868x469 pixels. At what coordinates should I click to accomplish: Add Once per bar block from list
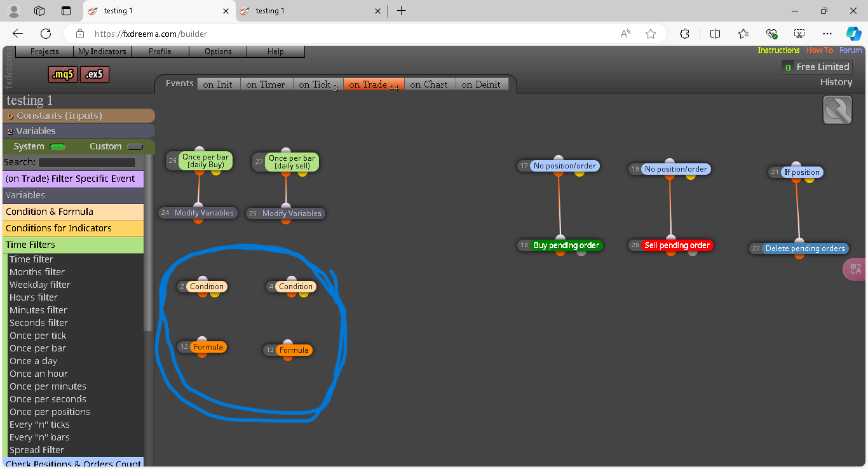[x=37, y=348]
